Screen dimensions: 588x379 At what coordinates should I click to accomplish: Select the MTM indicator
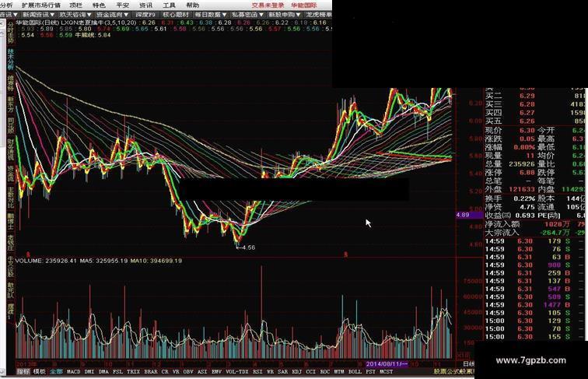[x=339, y=371]
